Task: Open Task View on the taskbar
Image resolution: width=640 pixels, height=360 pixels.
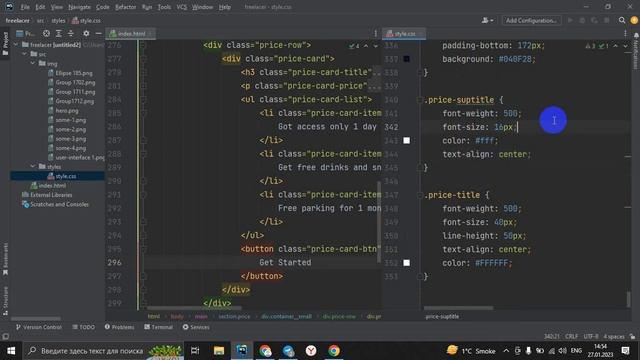Action: [x=195, y=351]
